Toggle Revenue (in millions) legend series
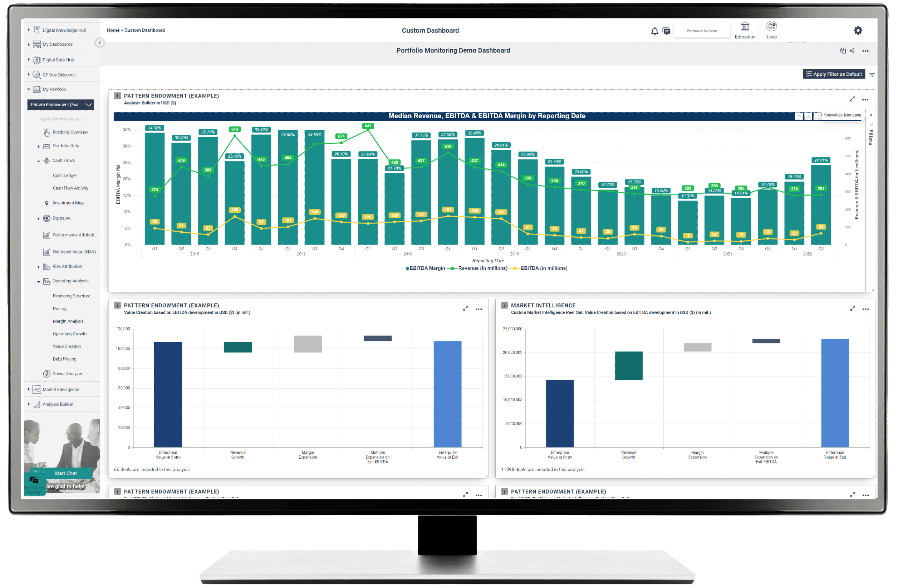The width and height of the screenshot is (898, 588). [477, 268]
